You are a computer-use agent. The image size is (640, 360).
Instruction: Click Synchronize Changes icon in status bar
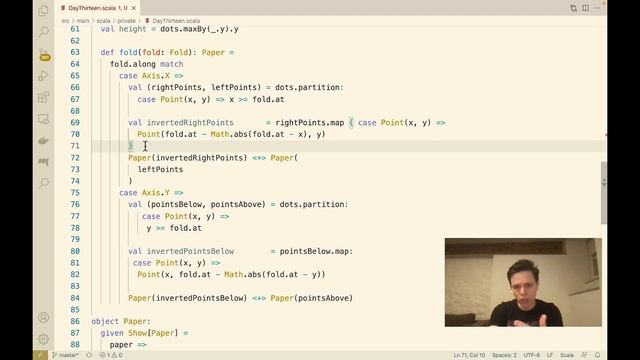pyautogui.click(x=89, y=355)
